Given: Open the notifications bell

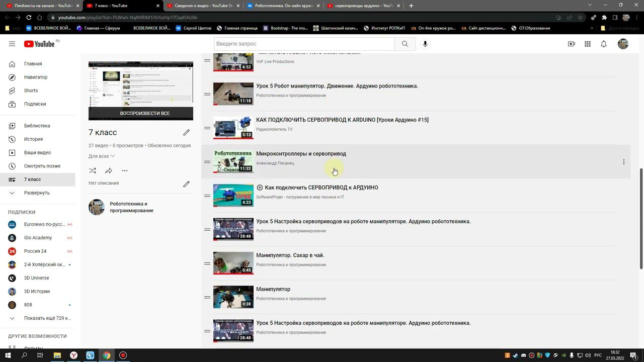Looking at the screenshot, I should click(x=604, y=44).
